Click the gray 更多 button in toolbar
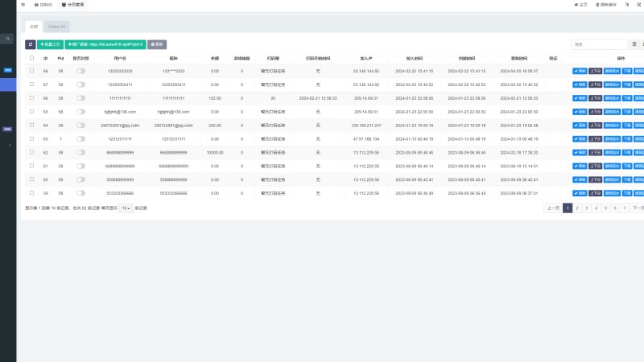The image size is (644, 362). (x=157, y=44)
